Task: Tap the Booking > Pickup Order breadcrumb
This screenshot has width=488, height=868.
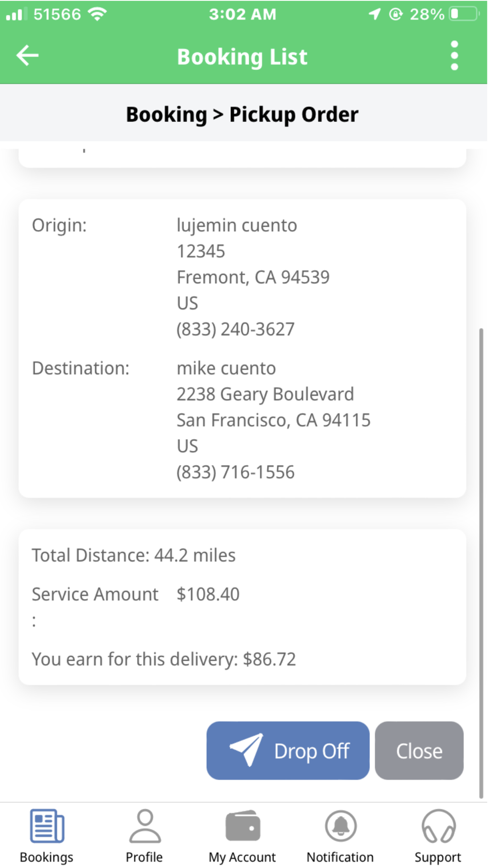Action: pyautogui.click(x=242, y=115)
